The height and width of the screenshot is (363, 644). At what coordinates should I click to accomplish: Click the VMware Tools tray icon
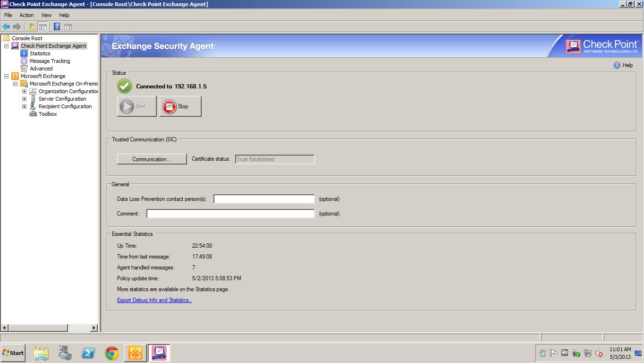click(565, 353)
